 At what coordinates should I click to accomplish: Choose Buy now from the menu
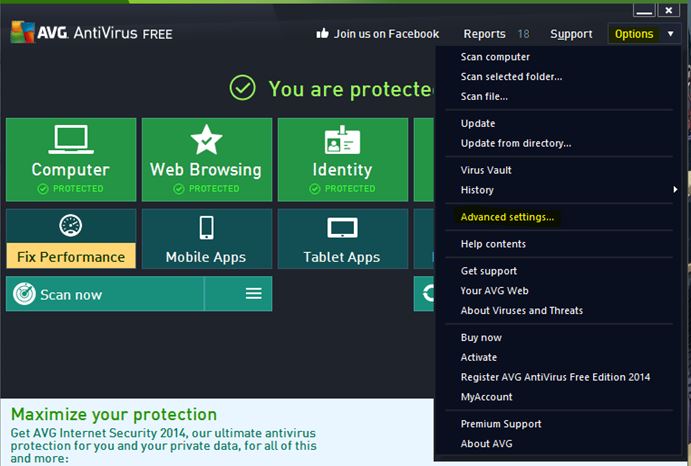(481, 338)
